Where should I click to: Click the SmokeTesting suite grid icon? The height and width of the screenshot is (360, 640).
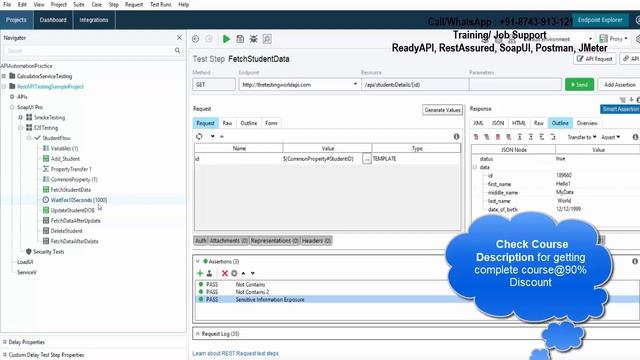click(x=29, y=117)
